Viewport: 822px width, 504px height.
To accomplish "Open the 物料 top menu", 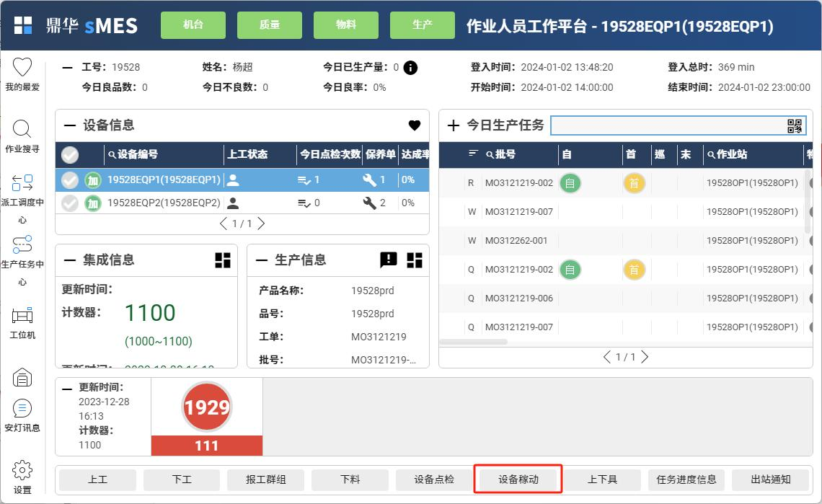I will (346, 25).
